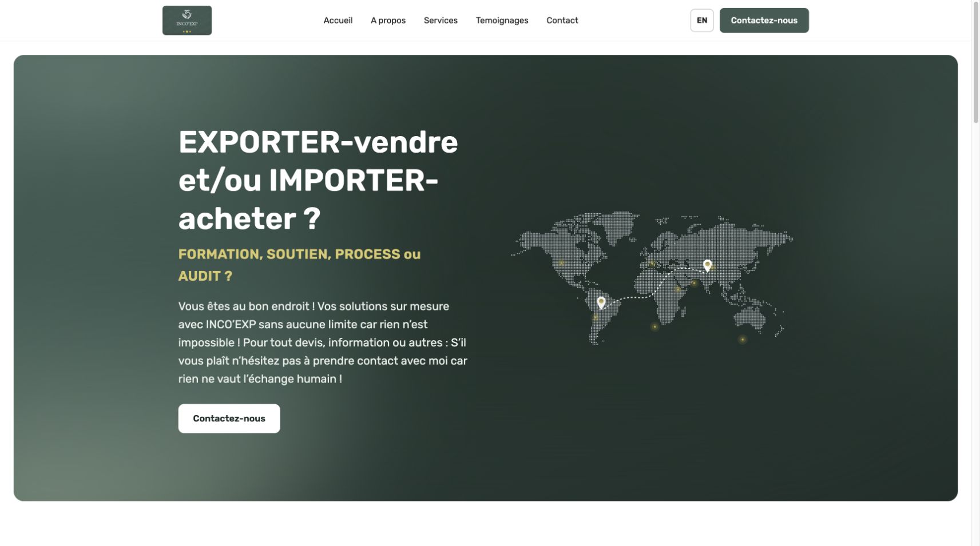Click the paragraph starting 'Vous êtes au bon endroit'
The height and width of the screenshot is (546, 980).
coord(323,342)
